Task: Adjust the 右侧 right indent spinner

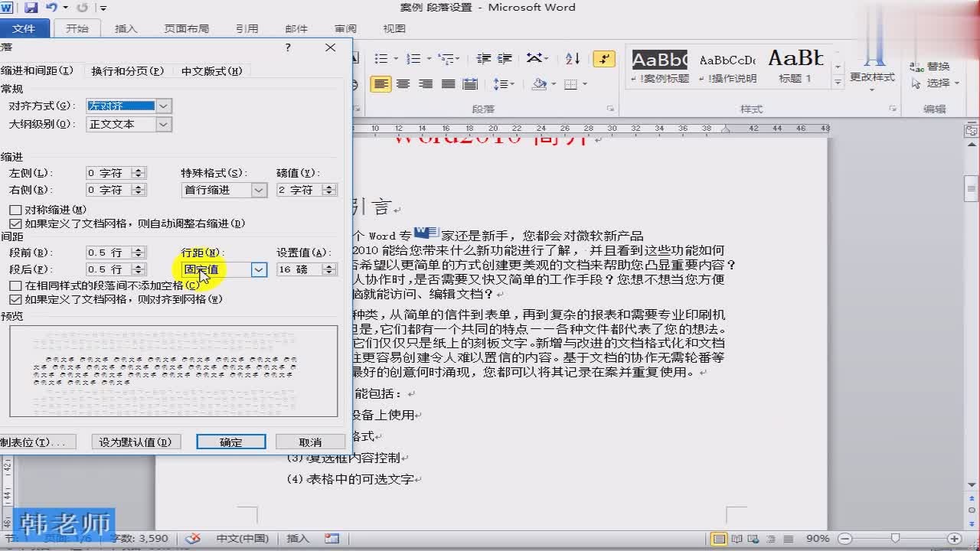Action: tap(138, 190)
